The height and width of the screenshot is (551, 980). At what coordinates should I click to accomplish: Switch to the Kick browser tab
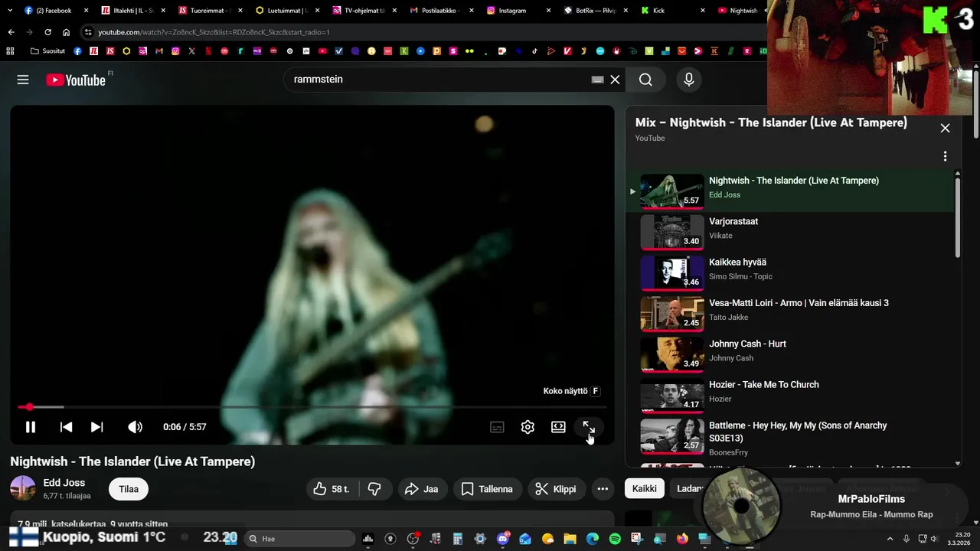pyautogui.click(x=672, y=11)
